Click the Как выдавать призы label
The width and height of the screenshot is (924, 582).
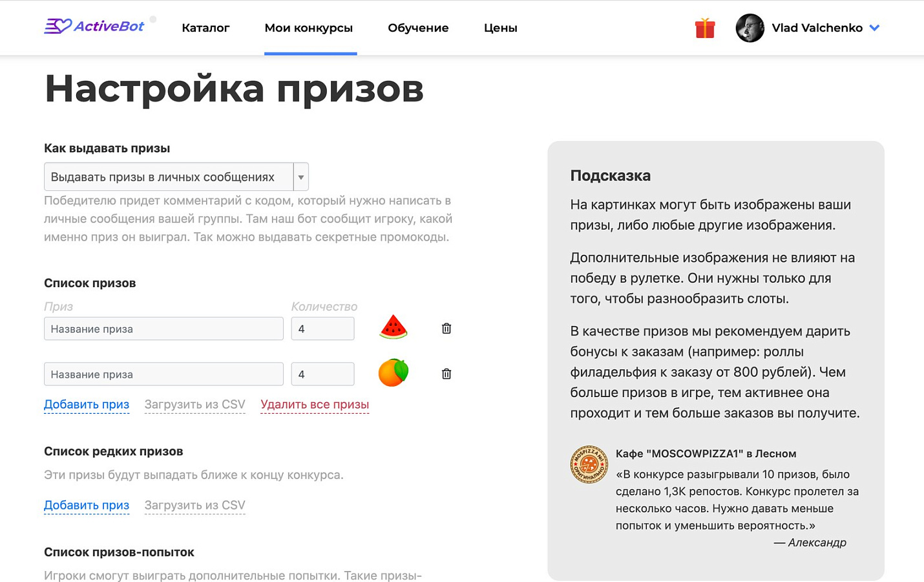click(x=107, y=148)
